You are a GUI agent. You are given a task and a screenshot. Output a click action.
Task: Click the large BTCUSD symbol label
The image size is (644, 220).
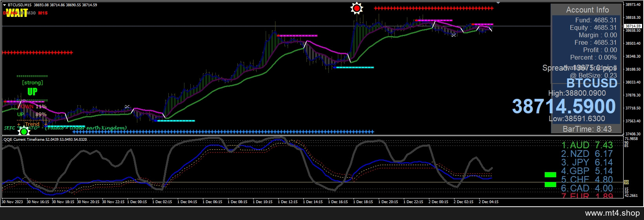click(592, 83)
